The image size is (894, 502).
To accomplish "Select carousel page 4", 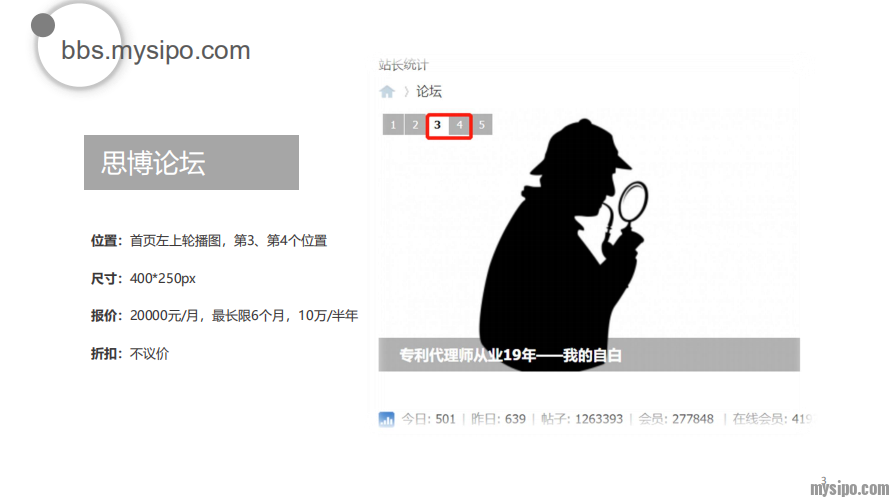I will (x=460, y=125).
